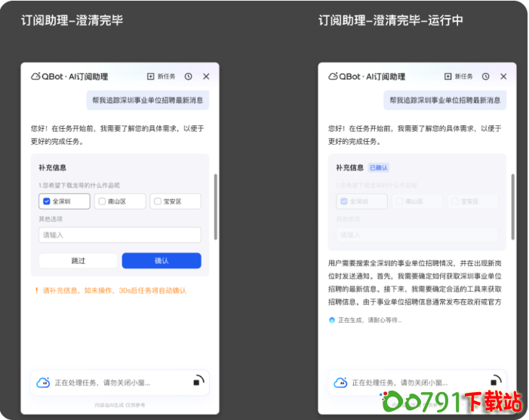Click the bot avatar icon in the left bottom bar

click(43, 383)
